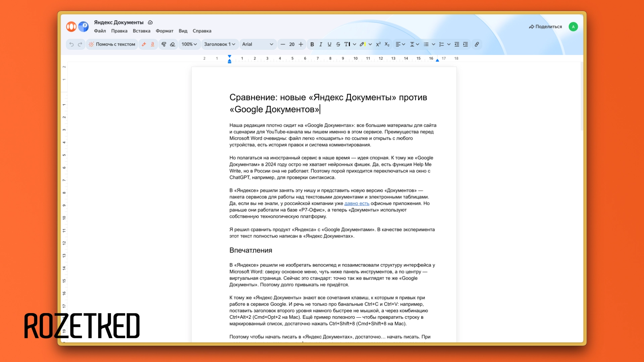Click the font size field showing 20
The height and width of the screenshot is (362, 644).
point(292,44)
